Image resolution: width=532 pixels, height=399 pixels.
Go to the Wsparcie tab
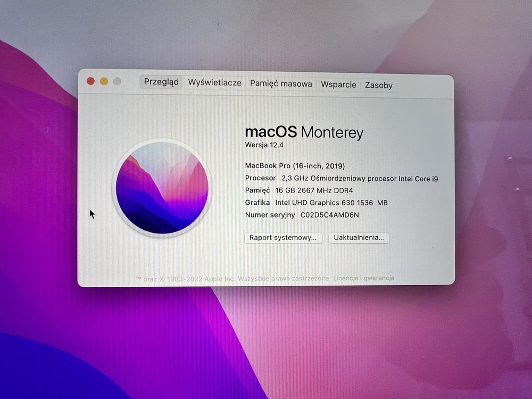(x=338, y=85)
